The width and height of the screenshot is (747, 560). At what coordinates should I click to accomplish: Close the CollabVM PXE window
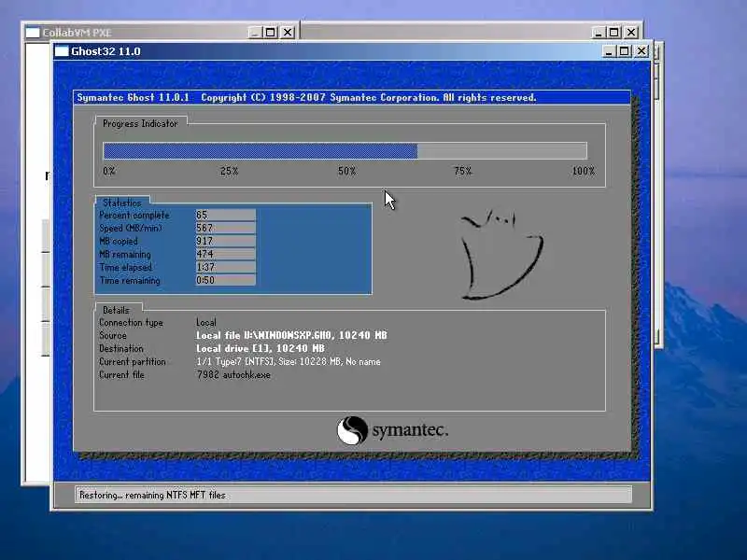[288, 33]
